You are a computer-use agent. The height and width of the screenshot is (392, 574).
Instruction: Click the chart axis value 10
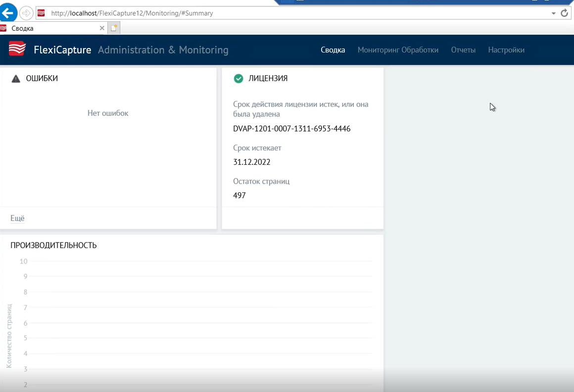(x=23, y=261)
